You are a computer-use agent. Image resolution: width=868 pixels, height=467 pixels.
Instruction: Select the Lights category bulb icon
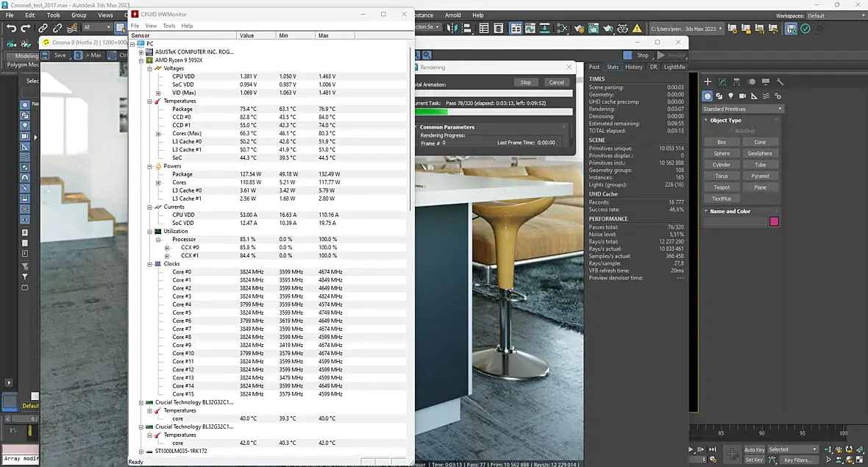click(730, 96)
